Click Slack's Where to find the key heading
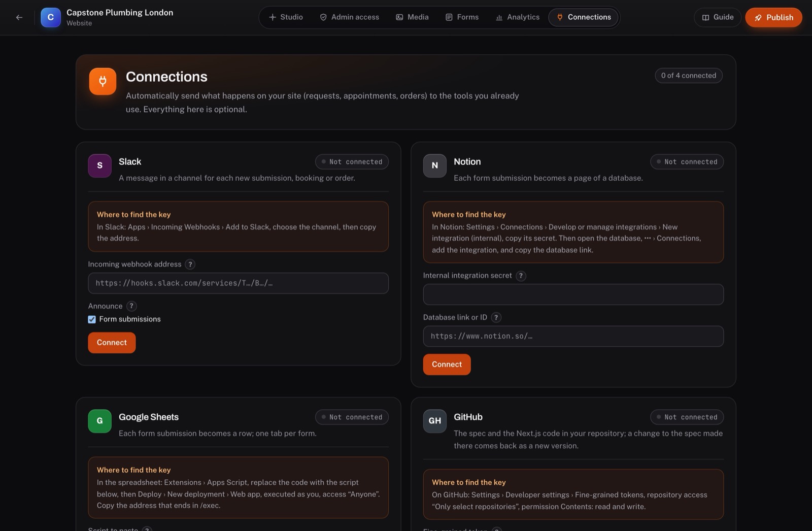Image resolution: width=812 pixels, height=531 pixels. pyautogui.click(x=133, y=215)
